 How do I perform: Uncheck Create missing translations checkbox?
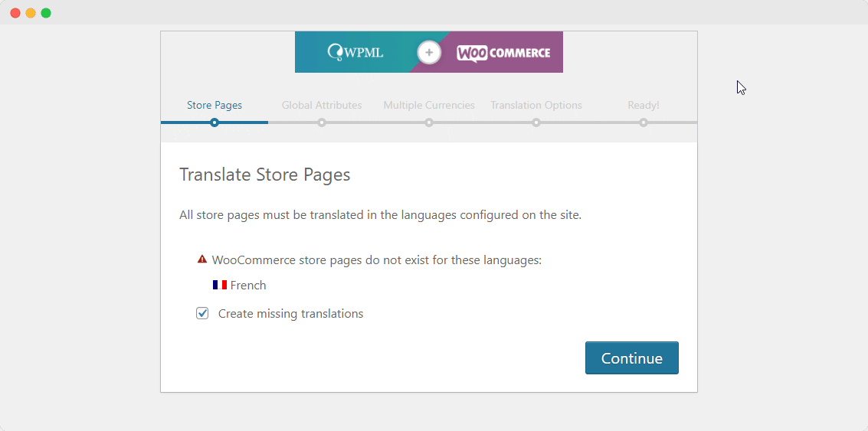pos(202,314)
